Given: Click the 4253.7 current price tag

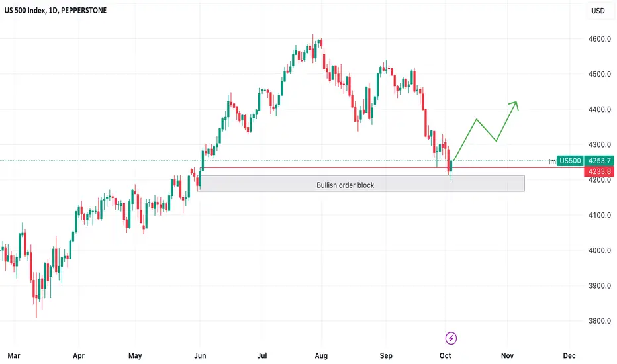Looking at the screenshot, I should pos(599,161).
